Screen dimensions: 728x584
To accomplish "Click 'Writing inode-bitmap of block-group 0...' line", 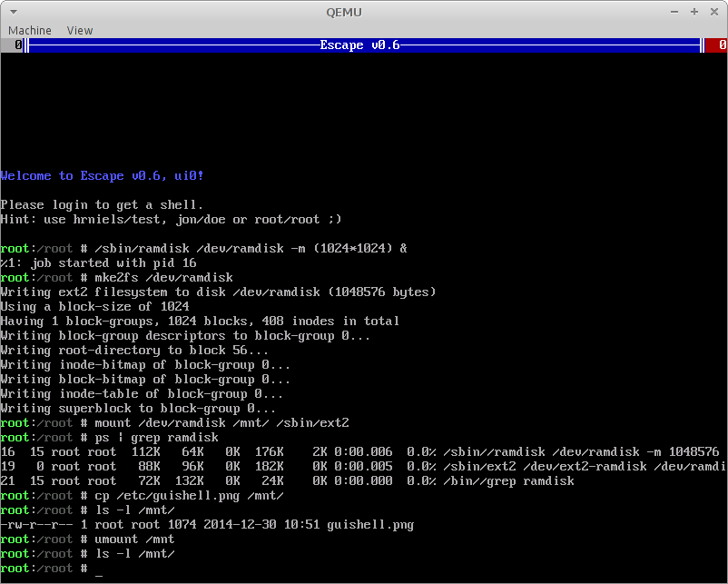I will (x=145, y=365).
